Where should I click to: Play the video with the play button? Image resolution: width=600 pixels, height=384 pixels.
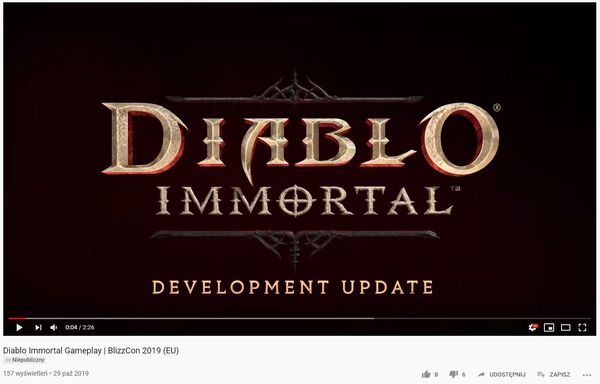[x=19, y=327]
